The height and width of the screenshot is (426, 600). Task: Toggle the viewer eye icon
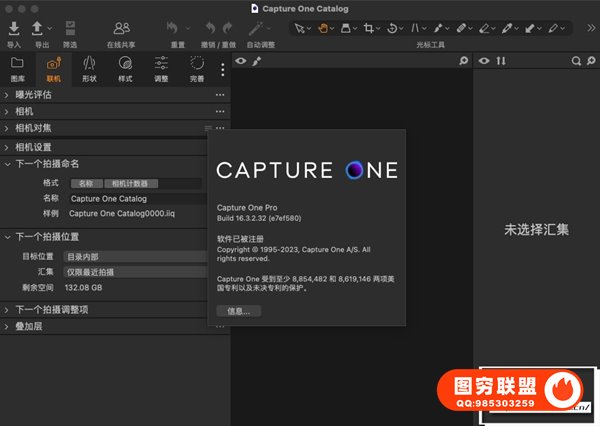(240, 61)
